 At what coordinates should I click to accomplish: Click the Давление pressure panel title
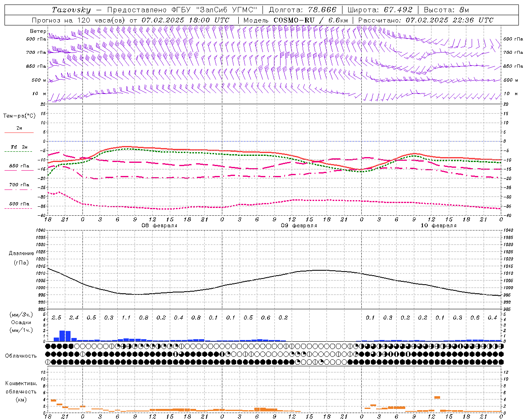tap(21, 253)
